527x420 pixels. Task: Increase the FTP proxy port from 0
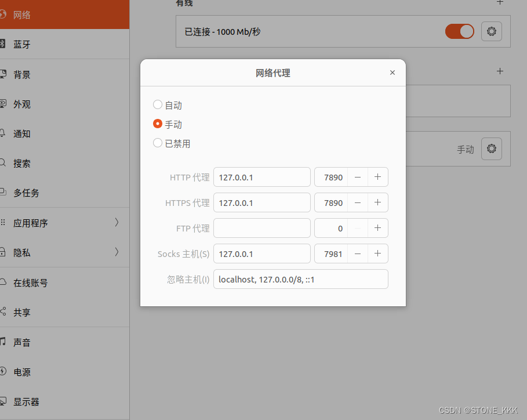[x=378, y=229]
